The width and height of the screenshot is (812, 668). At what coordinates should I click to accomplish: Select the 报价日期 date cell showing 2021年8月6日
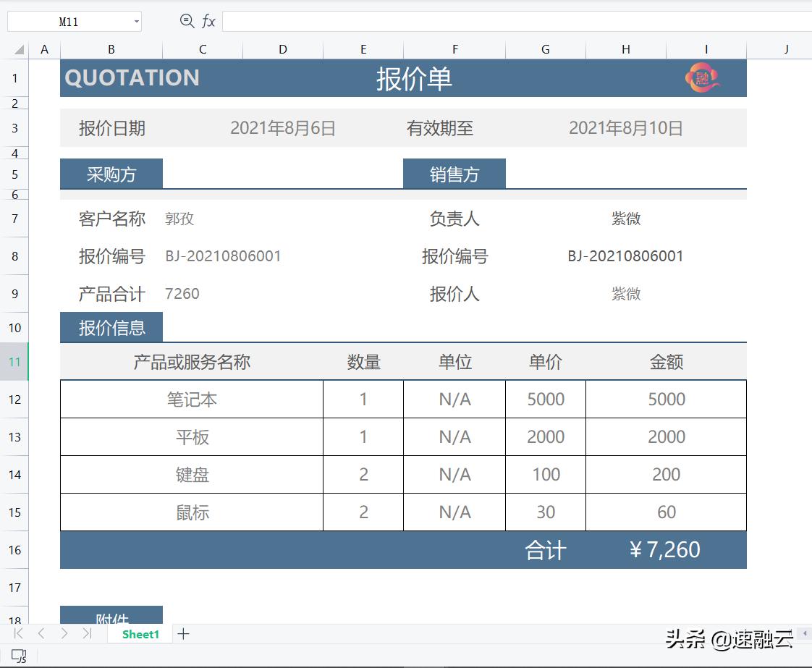(x=282, y=128)
